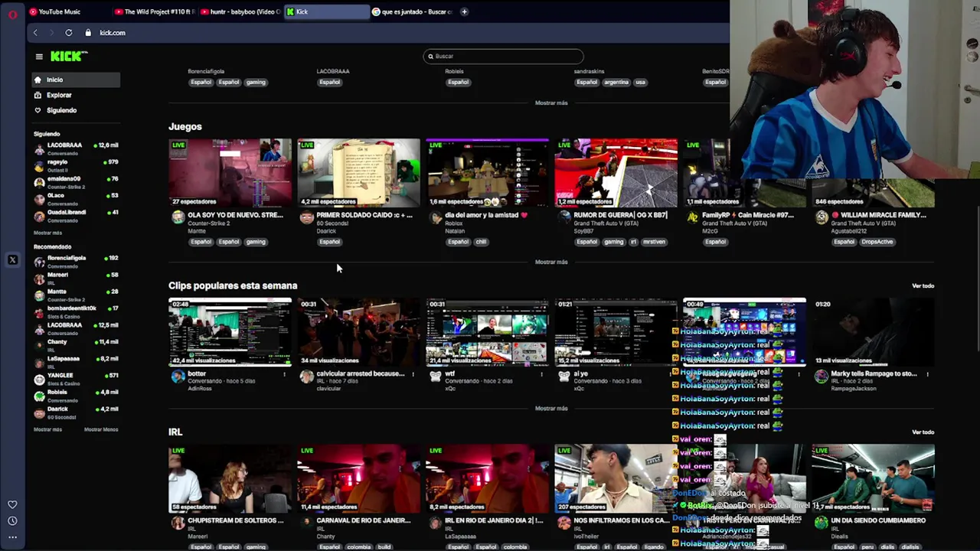Expand Mostrar más below the Juegos row

[x=551, y=262]
